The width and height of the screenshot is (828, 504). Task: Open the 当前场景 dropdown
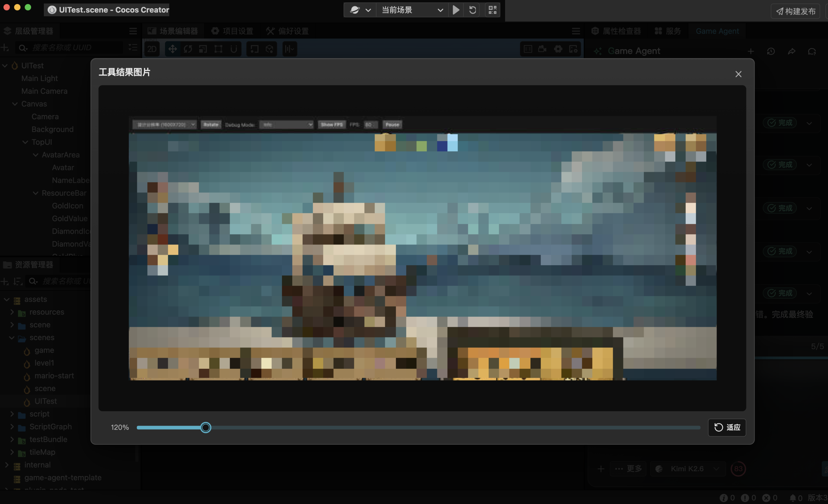(412, 10)
